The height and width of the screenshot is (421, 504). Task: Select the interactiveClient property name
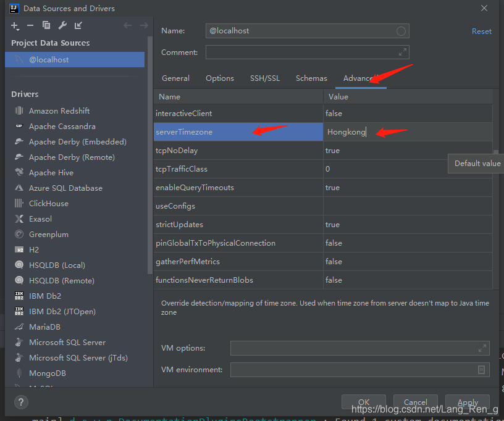[238, 114]
